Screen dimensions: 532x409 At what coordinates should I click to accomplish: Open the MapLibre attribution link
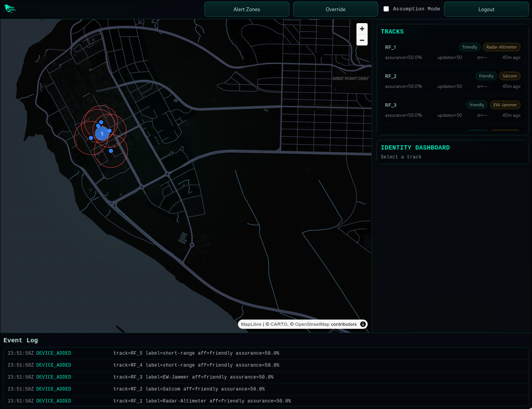[x=251, y=324]
